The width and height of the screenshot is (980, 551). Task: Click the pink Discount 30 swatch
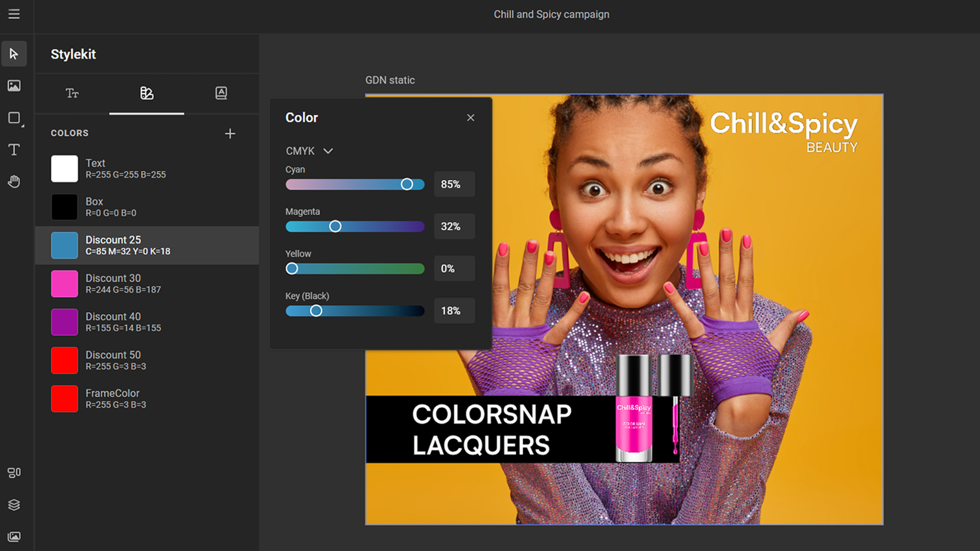pos(64,284)
